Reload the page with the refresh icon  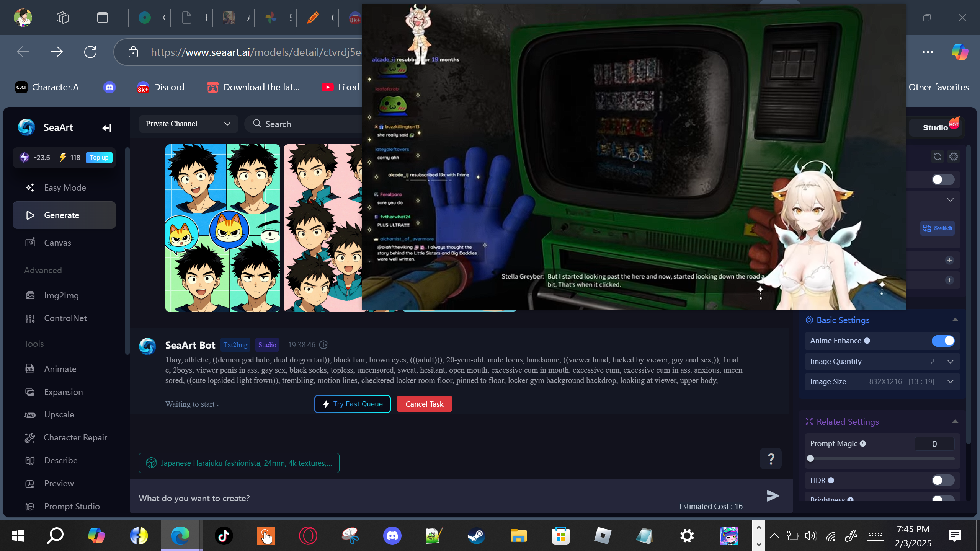90,52
